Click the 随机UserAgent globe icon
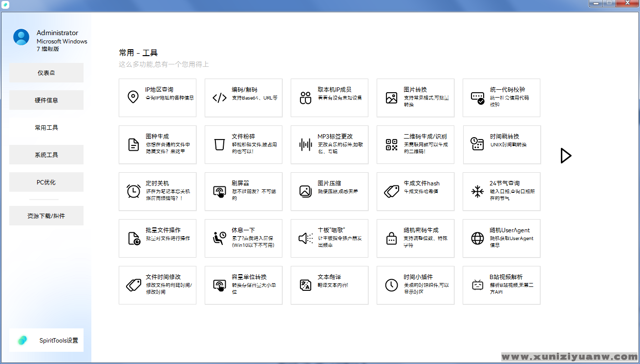The height and width of the screenshot is (364, 640). point(477,238)
